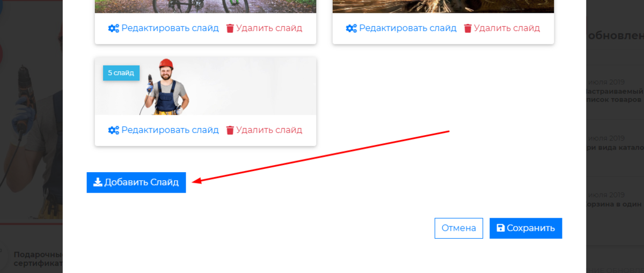Select the worker with drill slide thumbnail

(206, 86)
